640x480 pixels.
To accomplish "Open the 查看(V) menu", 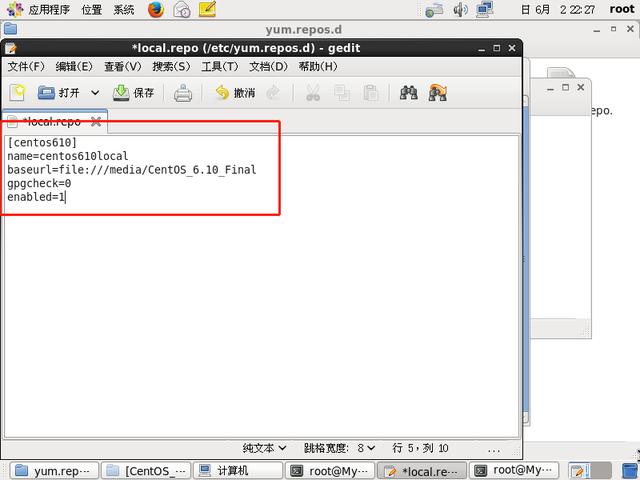I will coord(122,67).
